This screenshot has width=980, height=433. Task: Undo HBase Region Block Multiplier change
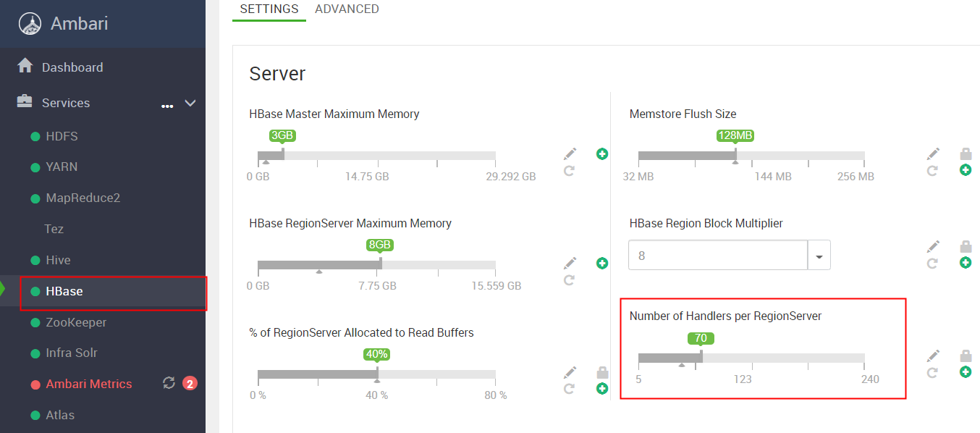point(932,264)
